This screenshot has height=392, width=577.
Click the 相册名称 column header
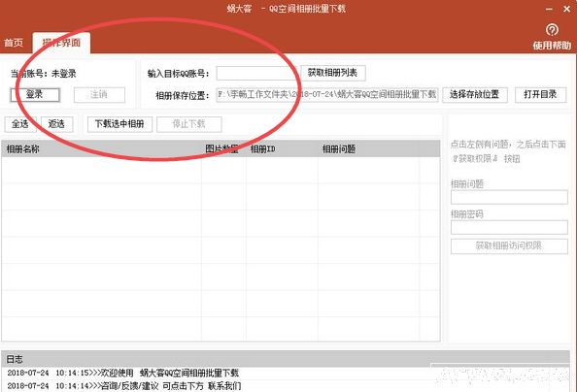point(102,148)
